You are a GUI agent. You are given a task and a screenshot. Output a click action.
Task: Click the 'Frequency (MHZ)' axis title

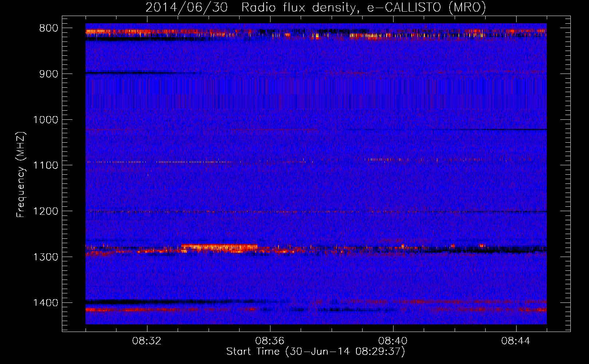[21, 175]
